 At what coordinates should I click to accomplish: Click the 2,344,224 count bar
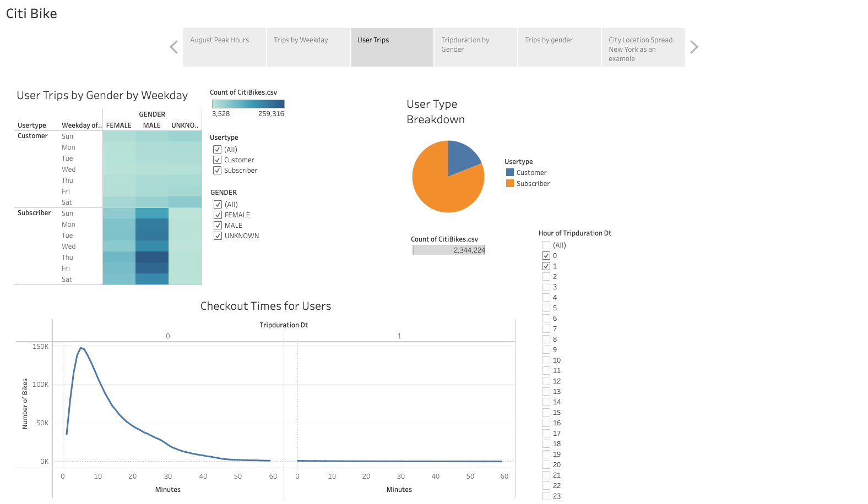[x=449, y=250]
